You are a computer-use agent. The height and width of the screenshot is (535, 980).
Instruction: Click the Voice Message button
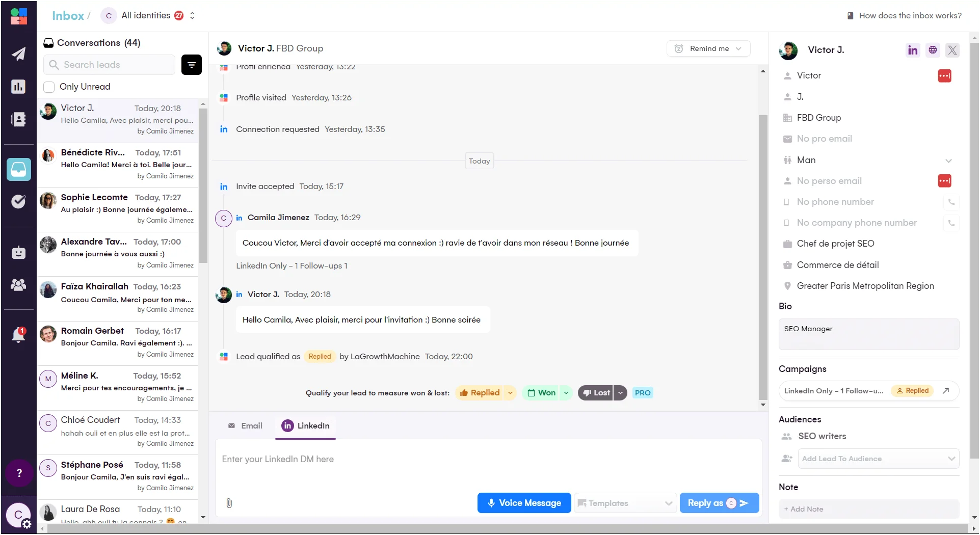[524, 503]
